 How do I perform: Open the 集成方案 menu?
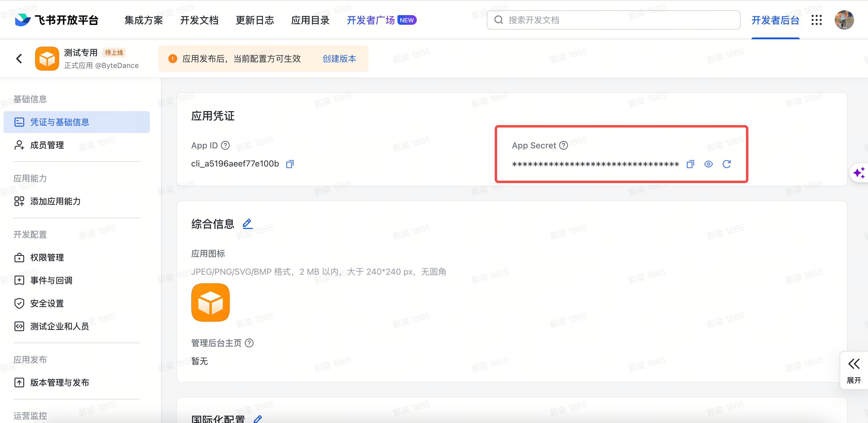(143, 20)
